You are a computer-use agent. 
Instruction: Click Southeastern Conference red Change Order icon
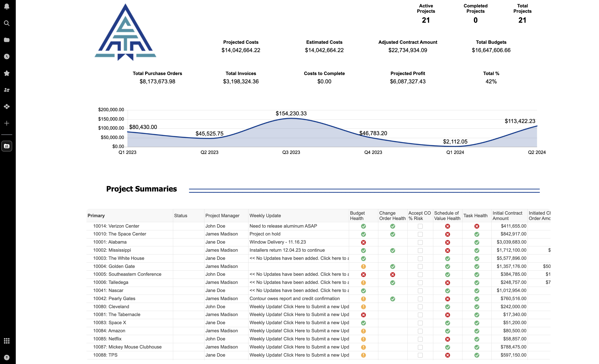(393, 275)
